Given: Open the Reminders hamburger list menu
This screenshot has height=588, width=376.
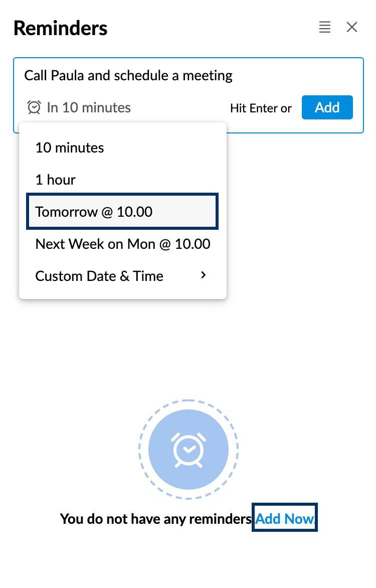Looking at the screenshot, I should click(324, 27).
